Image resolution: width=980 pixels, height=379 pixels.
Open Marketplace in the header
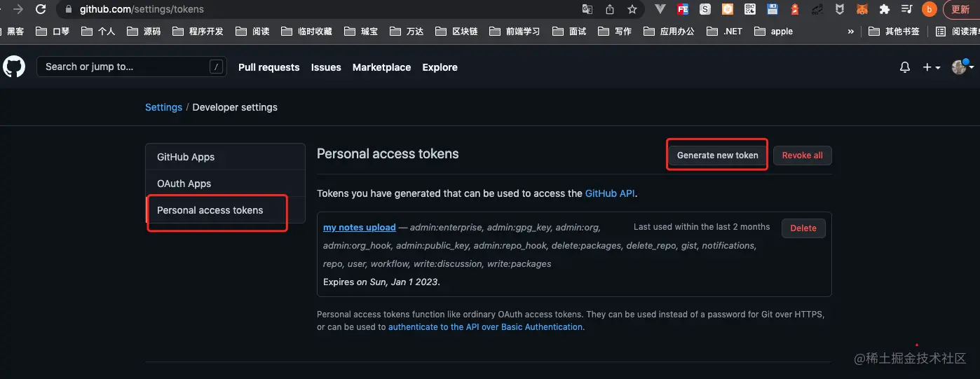point(382,67)
